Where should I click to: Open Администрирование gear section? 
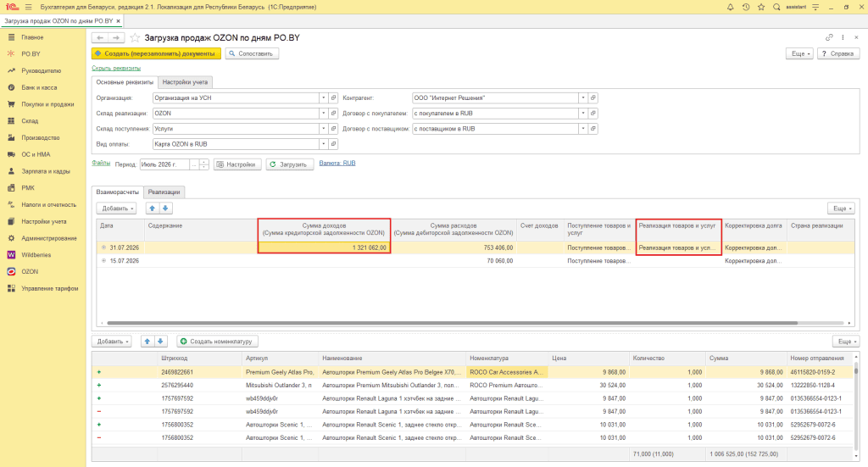tap(48, 238)
